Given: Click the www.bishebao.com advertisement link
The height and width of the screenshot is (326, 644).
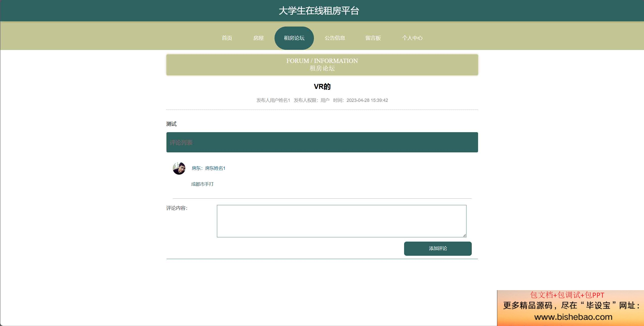Looking at the screenshot, I should pos(573,317).
